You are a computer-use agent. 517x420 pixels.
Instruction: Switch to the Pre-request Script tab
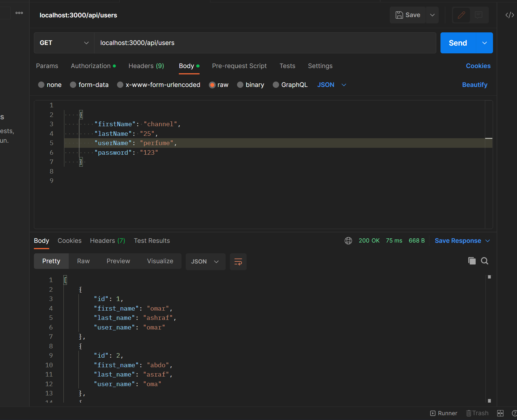239,66
